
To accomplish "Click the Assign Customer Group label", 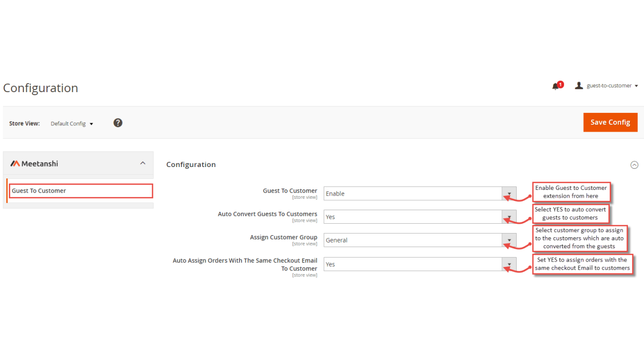I will tap(284, 237).
